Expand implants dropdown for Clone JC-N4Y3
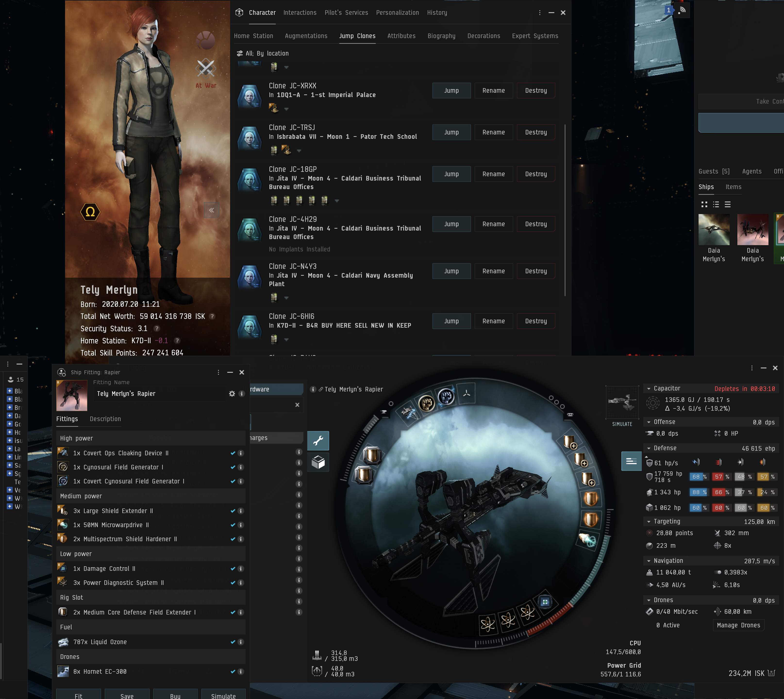 (286, 298)
